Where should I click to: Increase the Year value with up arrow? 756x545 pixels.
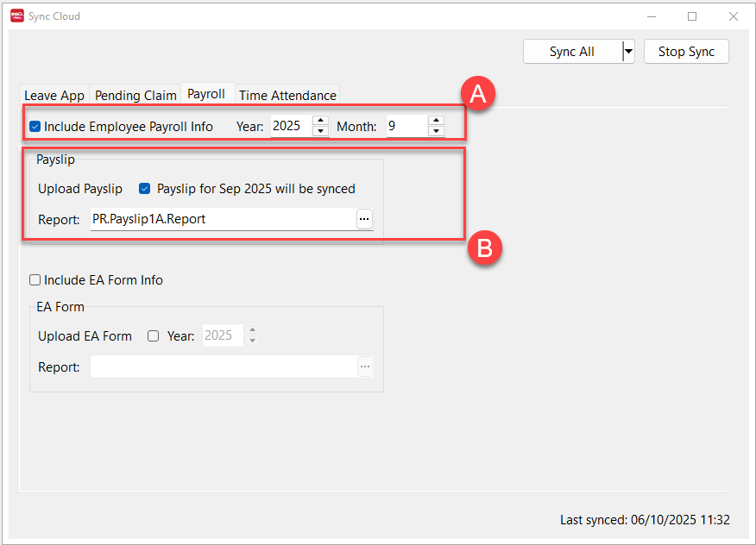coord(320,120)
